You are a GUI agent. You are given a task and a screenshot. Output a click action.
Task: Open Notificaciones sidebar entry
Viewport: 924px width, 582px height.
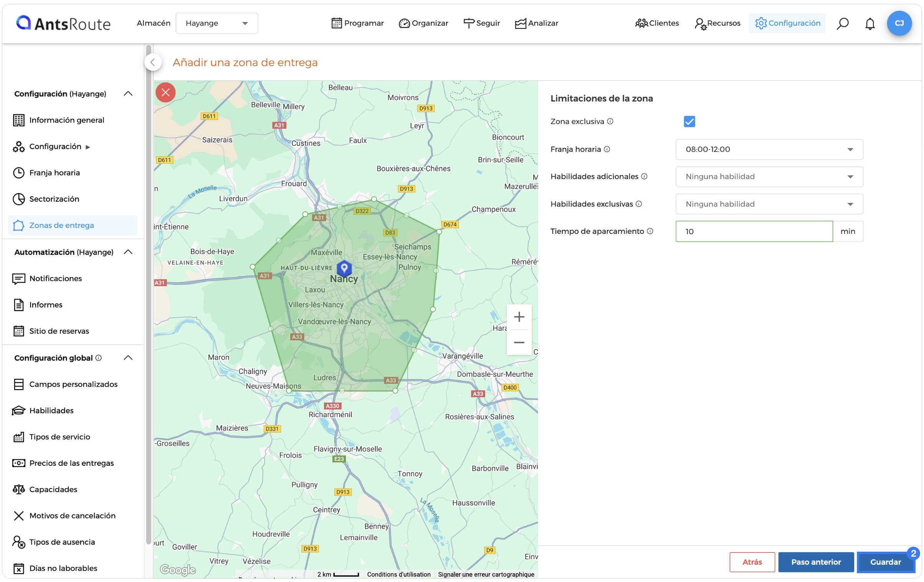pos(72,278)
